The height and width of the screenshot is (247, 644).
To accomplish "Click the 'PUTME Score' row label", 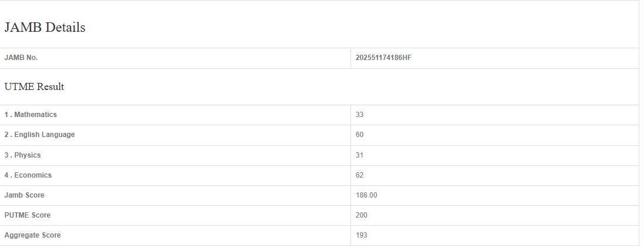I will pyautogui.click(x=27, y=215).
